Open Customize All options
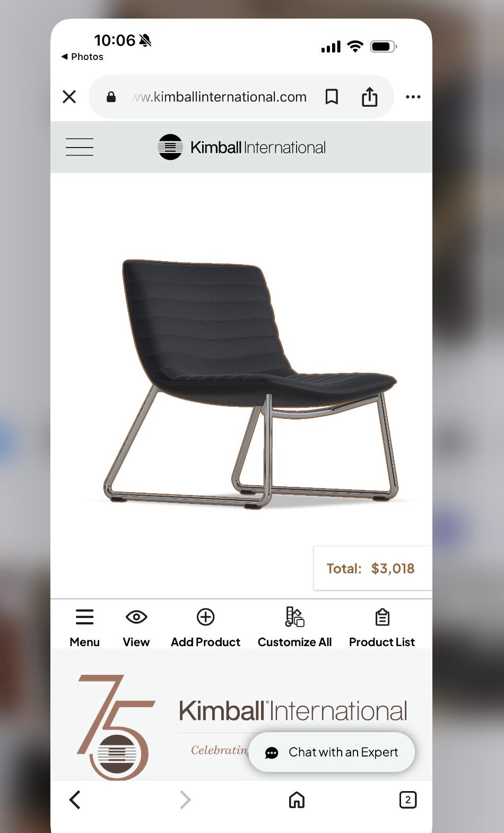 click(294, 628)
